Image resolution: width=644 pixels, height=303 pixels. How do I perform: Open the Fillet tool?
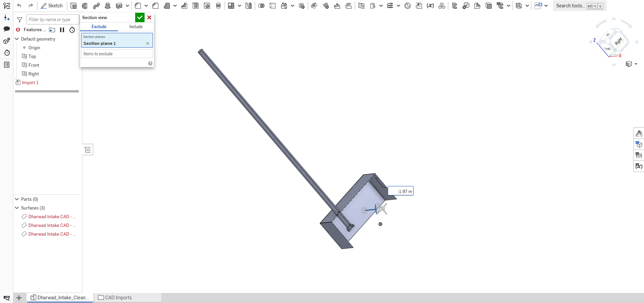click(x=138, y=6)
